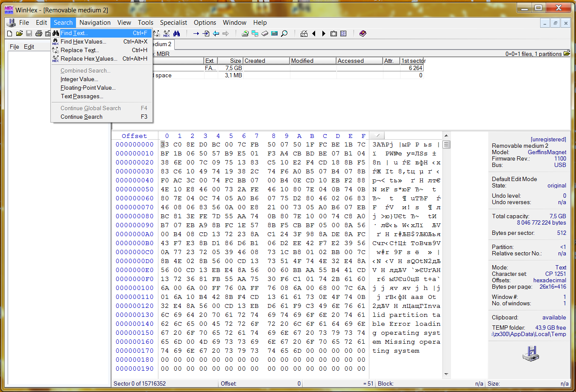
Task: Click the purple help book icon
Action: click(363, 33)
